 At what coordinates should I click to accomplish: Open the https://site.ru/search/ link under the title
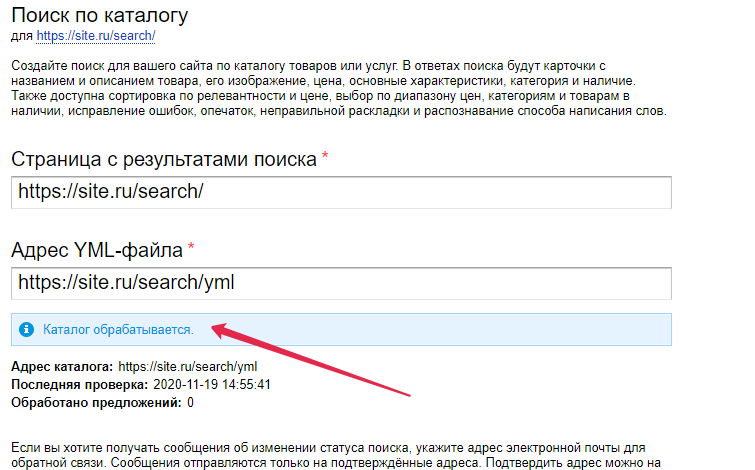(95, 37)
